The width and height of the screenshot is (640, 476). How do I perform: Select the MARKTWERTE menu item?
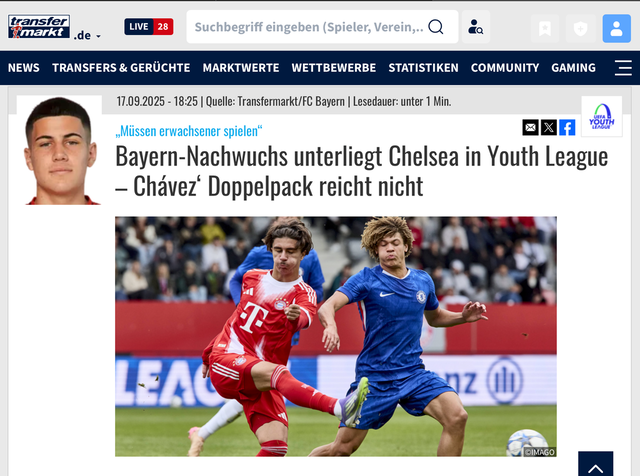241,68
